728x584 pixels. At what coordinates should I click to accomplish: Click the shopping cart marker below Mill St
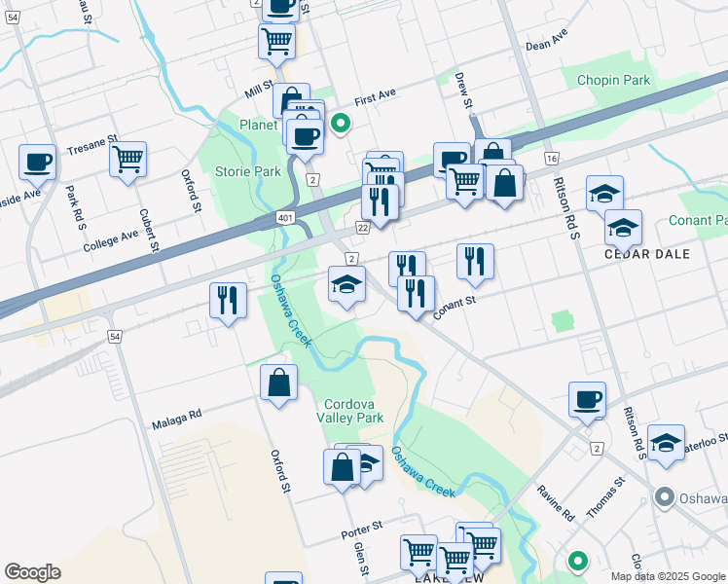(276, 46)
